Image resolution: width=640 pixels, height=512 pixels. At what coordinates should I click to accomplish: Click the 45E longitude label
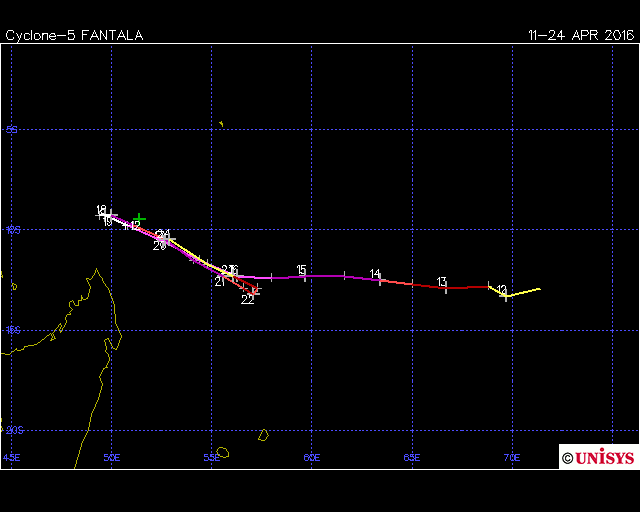pyautogui.click(x=11, y=458)
